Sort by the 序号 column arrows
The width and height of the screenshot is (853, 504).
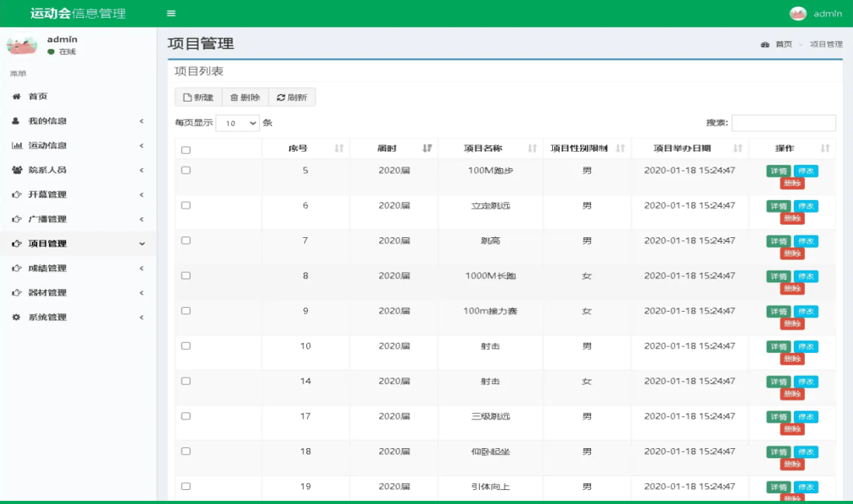(339, 148)
